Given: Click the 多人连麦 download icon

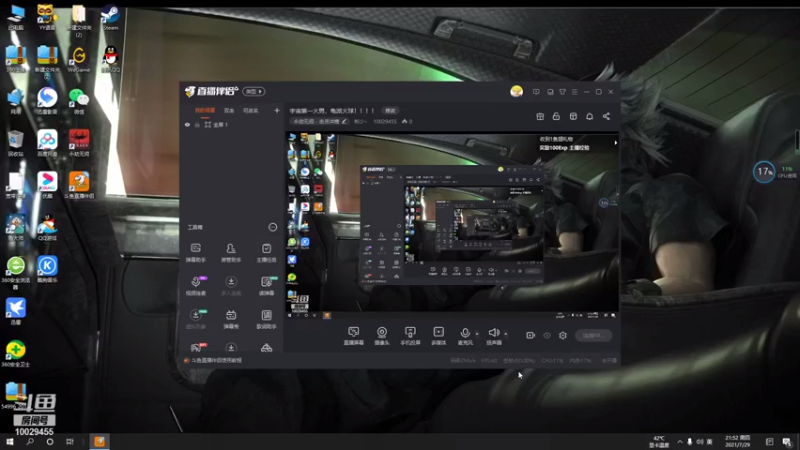Looking at the screenshot, I should click(231, 282).
